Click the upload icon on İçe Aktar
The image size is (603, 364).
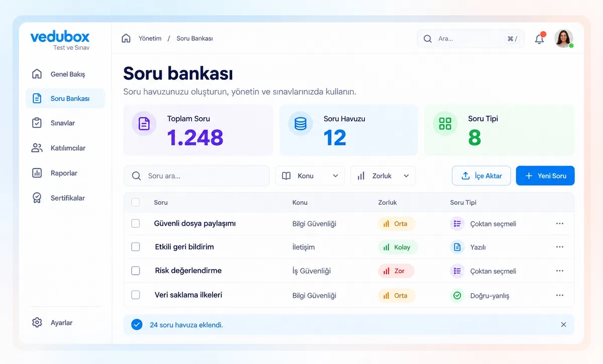pyautogui.click(x=465, y=176)
